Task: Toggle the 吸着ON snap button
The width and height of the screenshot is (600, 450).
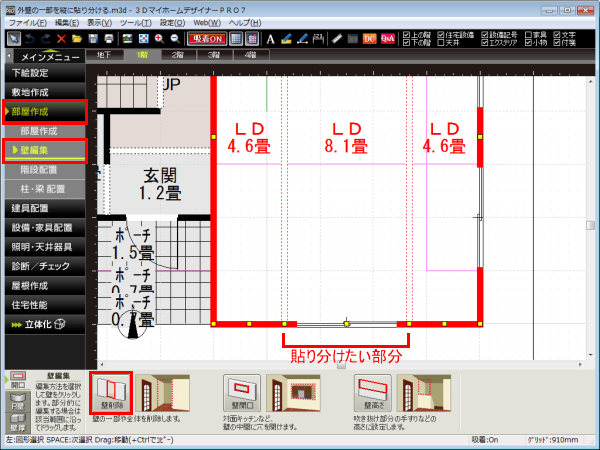Action: (204, 38)
